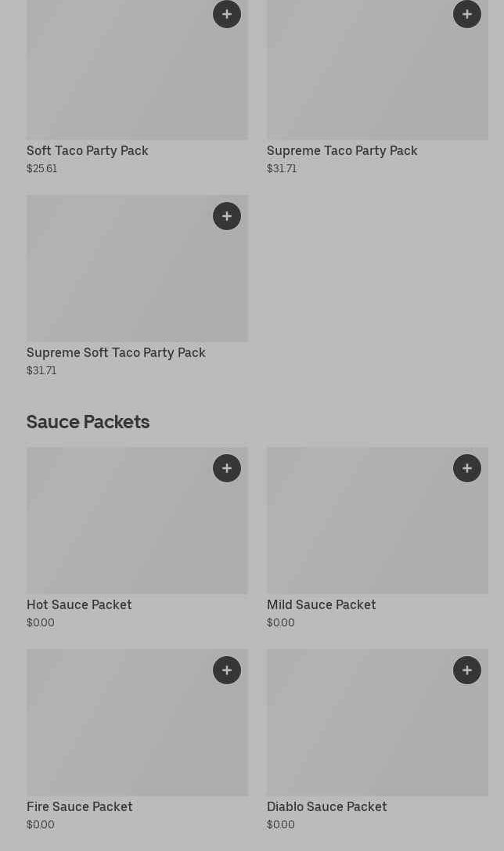Add Hot Sauce Packet using plus icon
This screenshot has width=504, height=851.
point(227,468)
